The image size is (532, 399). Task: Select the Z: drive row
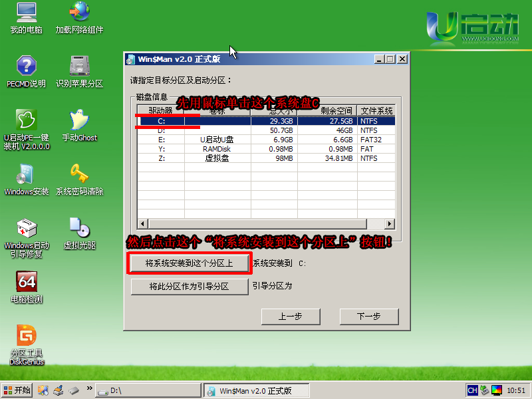point(267,158)
